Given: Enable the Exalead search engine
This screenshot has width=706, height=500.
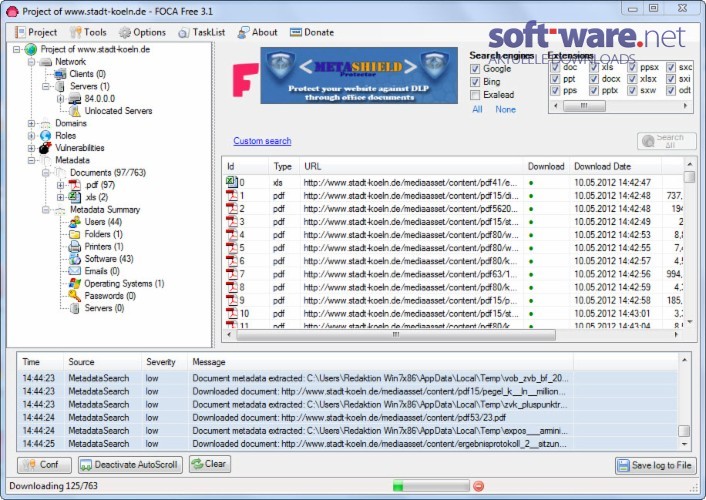Looking at the screenshot, I should point(475,95).
